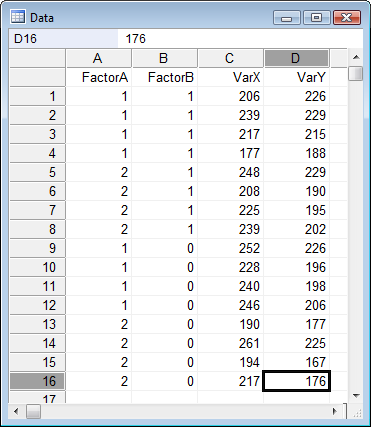Click VarX cell with value 177
This screenshot has width=371, height=427.
coord(231,153)
